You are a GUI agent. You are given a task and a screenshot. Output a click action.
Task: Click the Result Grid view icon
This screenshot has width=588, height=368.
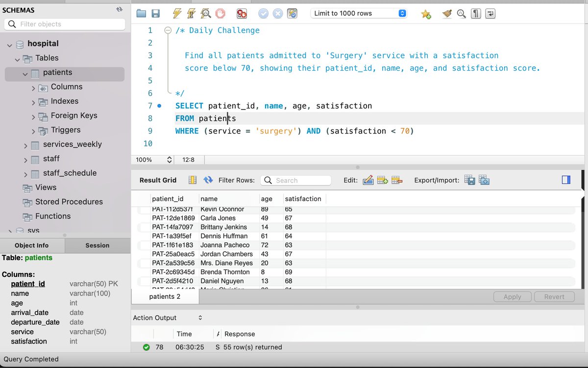193,180
